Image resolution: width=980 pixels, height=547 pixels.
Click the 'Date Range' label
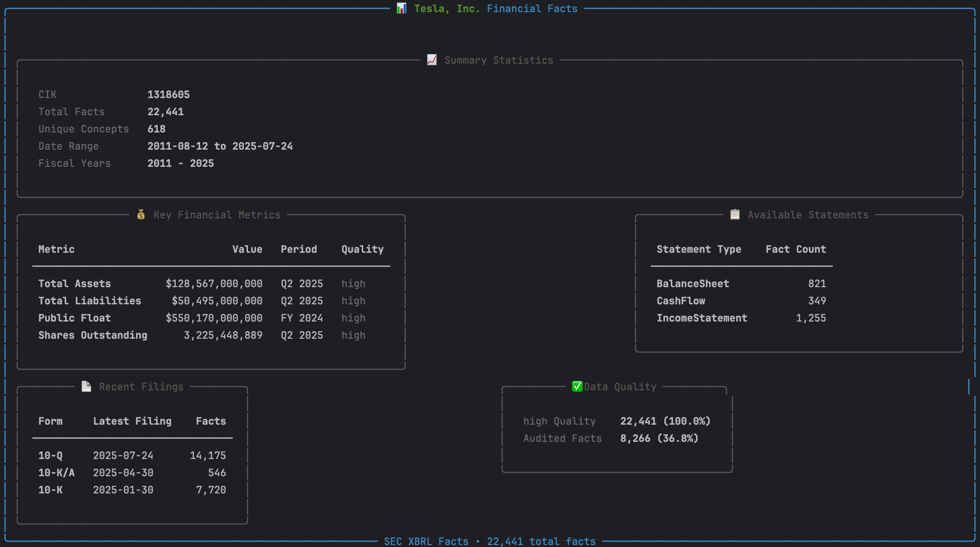69,146
